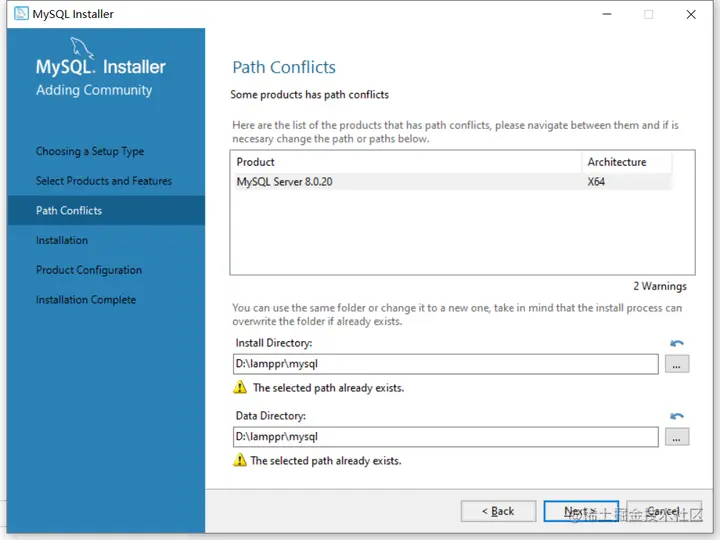Viewport: 720px width, 540px height.
Task: Select the Path Conflicts step
Action: [106, 210]
